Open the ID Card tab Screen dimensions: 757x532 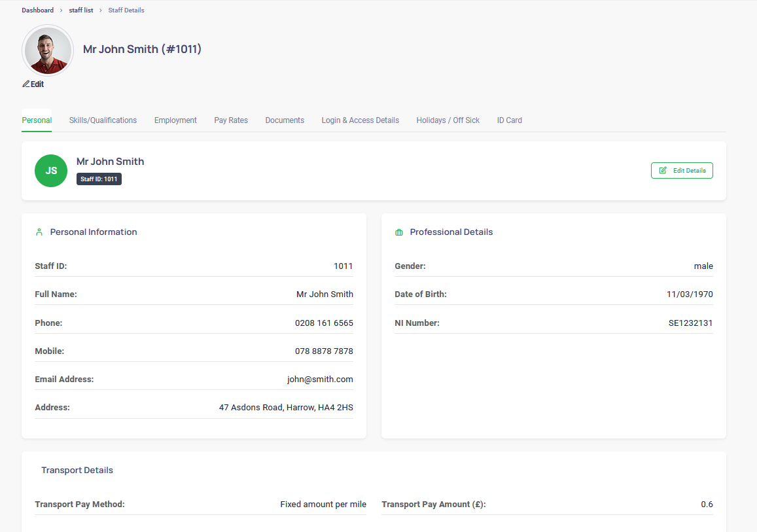pyautogui.click(x=509, y=120)
